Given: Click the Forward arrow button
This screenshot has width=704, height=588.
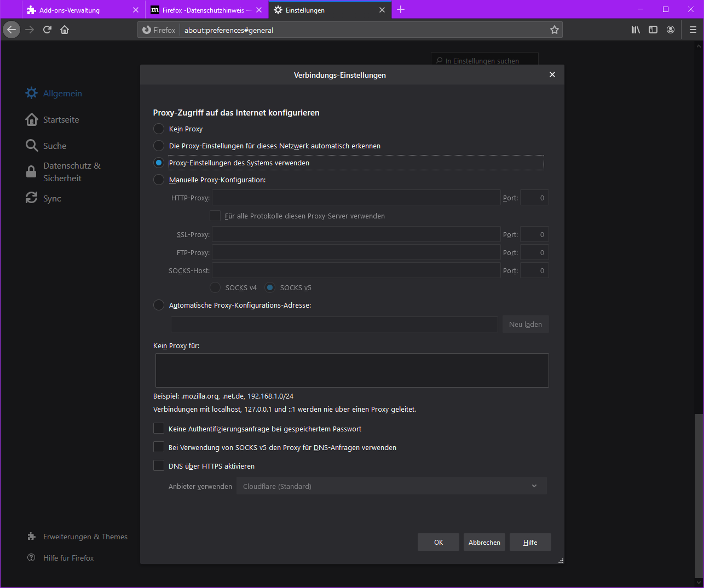Looking at the screenshot, I should [30, 30].
